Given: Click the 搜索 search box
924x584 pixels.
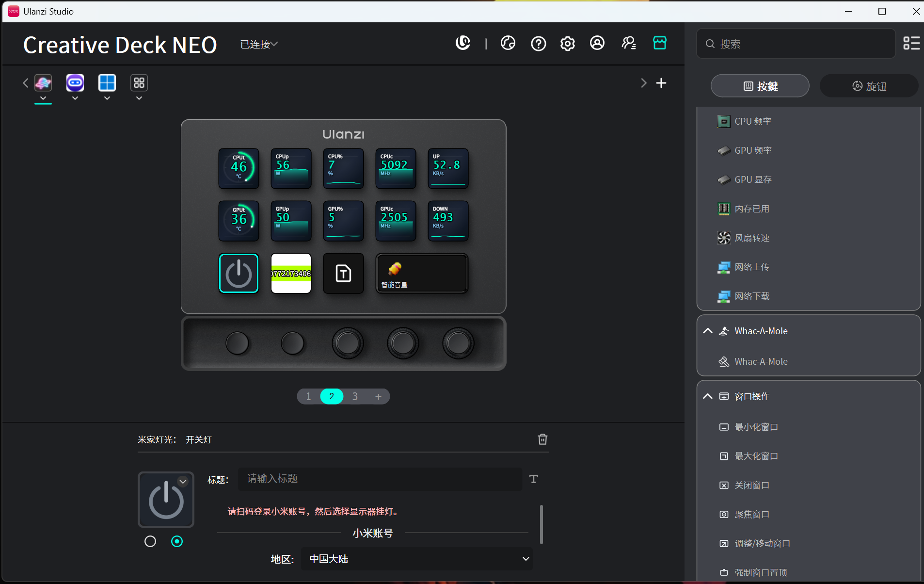Looking at the screenshot, I should click(x=796, y=44).
